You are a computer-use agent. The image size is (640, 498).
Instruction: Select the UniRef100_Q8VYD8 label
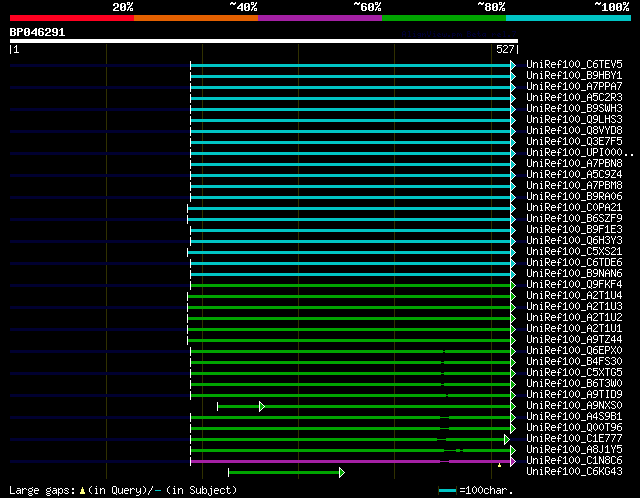click(574, 130)
